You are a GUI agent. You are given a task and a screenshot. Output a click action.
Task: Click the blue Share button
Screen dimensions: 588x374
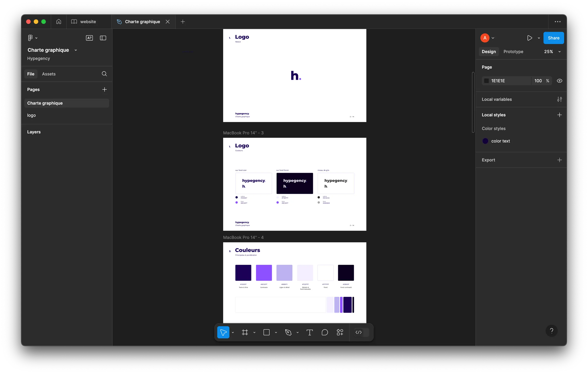[553, 38]
